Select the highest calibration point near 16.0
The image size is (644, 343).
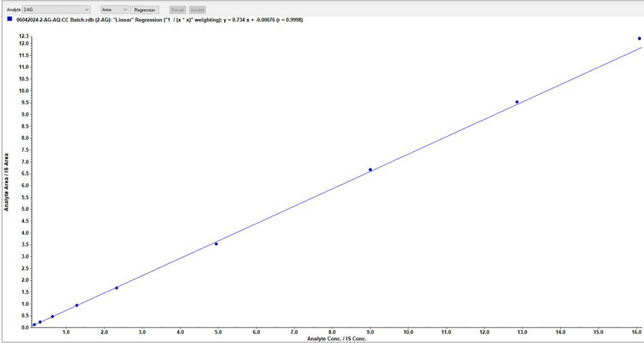coord(639,38)
